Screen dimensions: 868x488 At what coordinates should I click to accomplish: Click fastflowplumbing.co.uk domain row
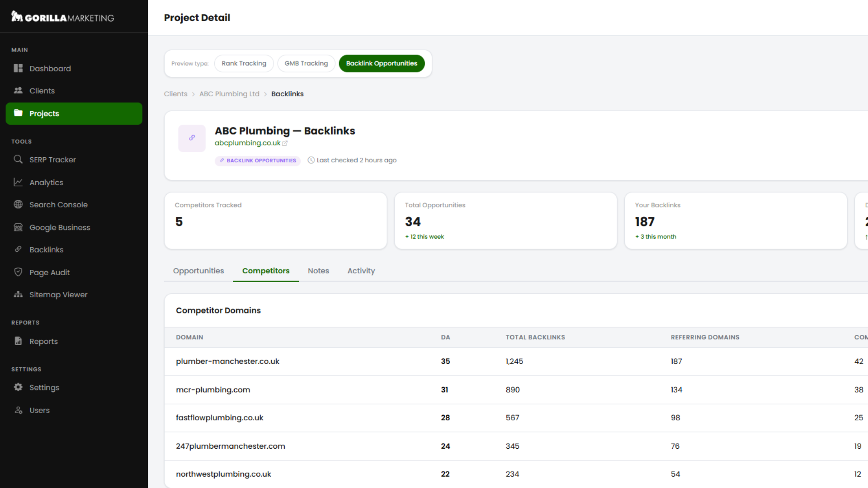click(x=516, y=418)
